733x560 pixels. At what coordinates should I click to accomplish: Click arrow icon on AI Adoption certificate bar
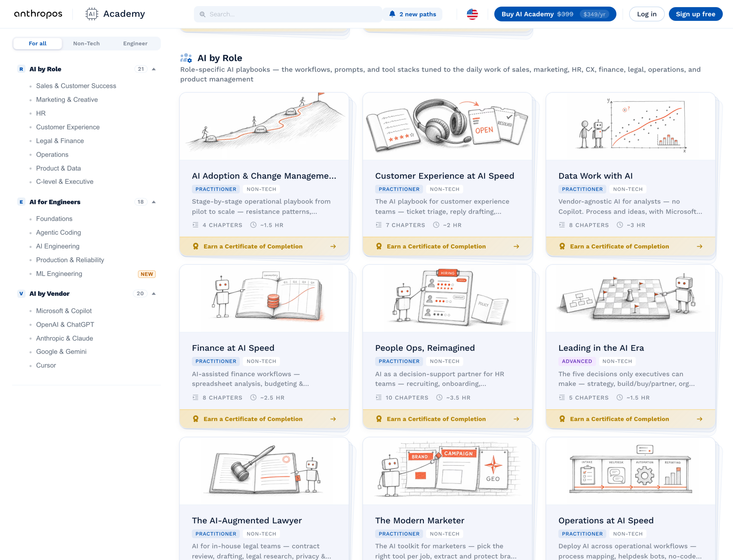(x=333, y=246)
